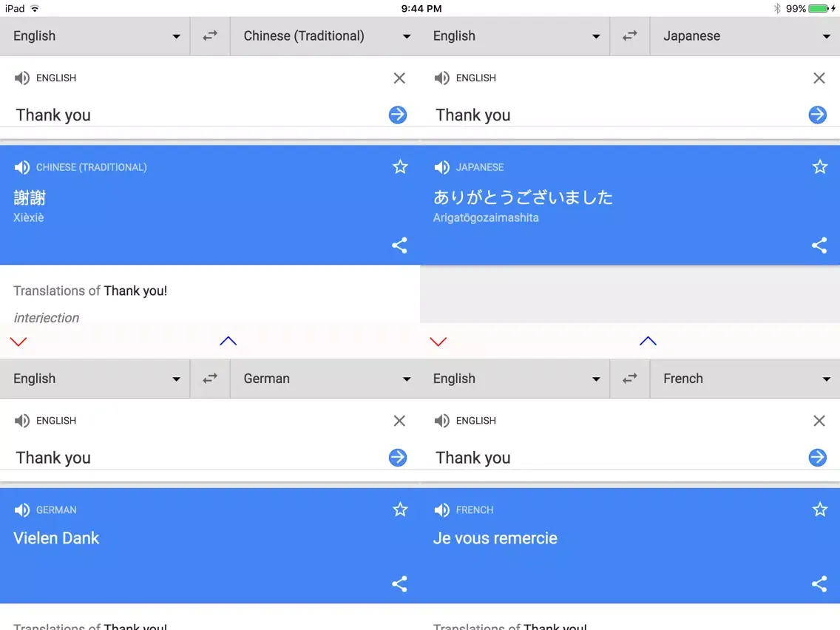The width and height of the screenshot is (840, 630).
Task: Swap English and German languages
Action: click(210, 379)
